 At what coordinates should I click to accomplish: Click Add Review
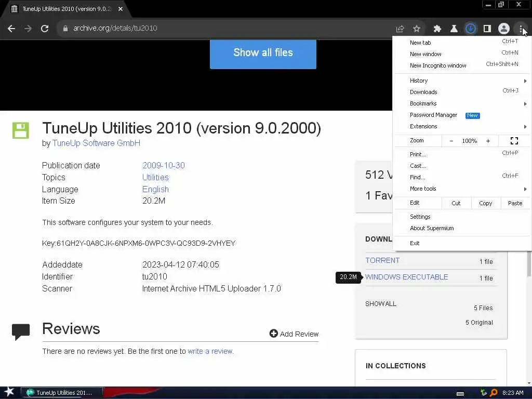(x=294, y=334)
